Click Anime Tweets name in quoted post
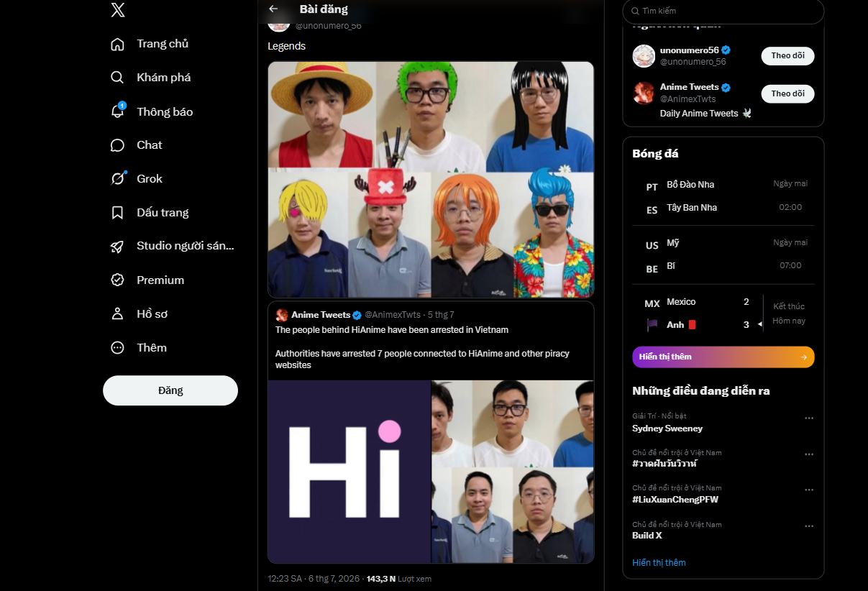868x591 pixels. point(321,315)
